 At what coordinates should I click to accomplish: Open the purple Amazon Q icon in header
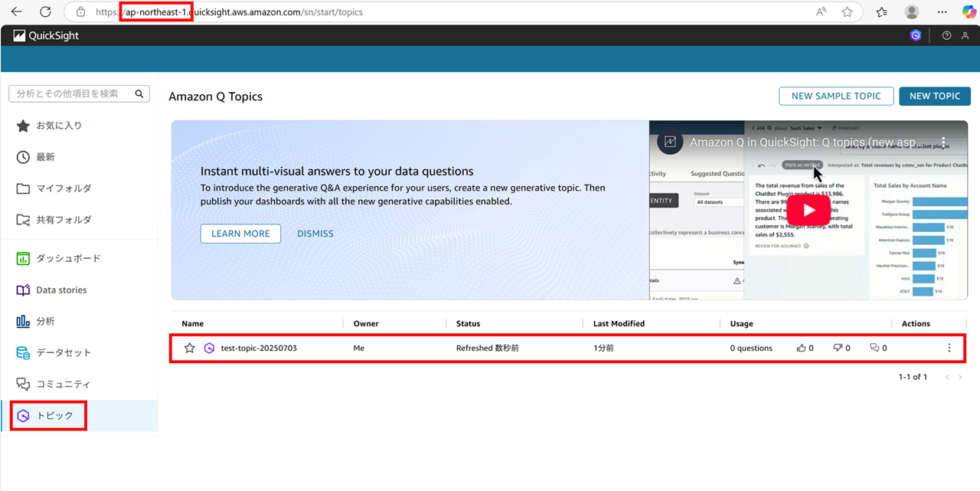click(x=916, y=35)
